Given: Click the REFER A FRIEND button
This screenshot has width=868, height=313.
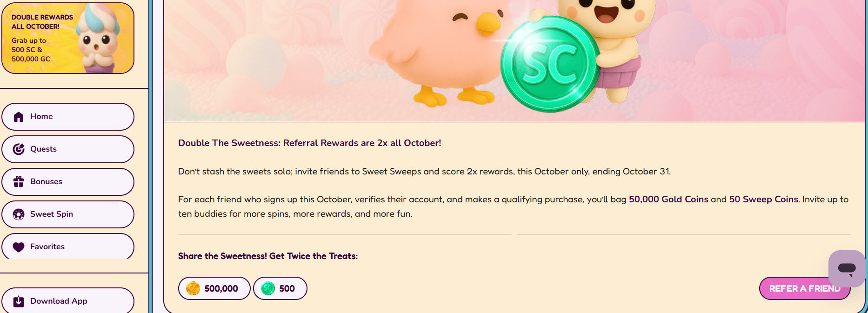Looking at the screenshot, I should pos(804,288).
